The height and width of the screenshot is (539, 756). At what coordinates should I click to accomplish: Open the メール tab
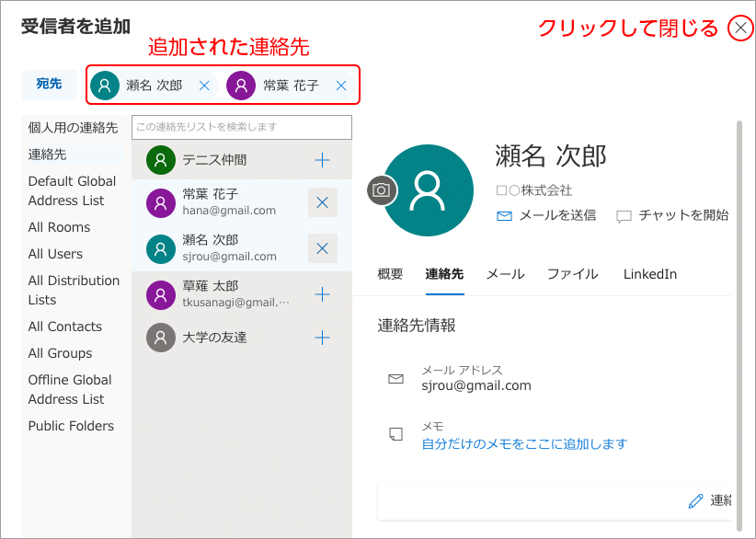pyautogui.click(x=505, y=274)
